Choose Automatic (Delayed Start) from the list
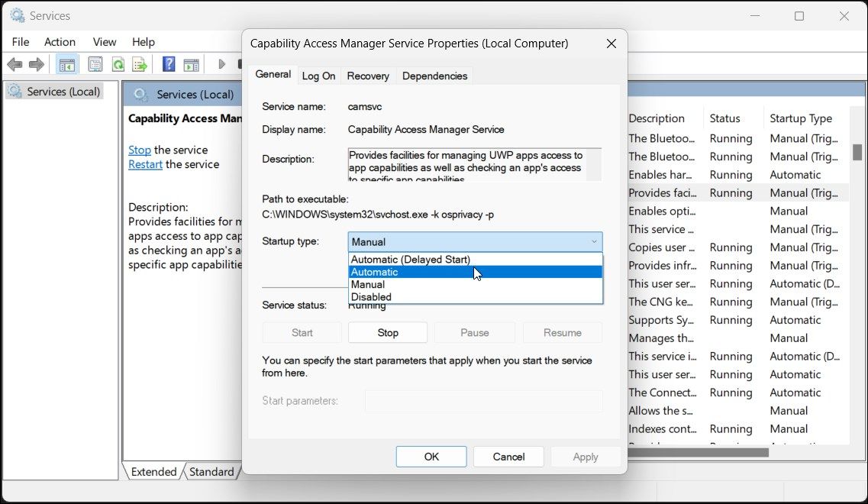This screenshot has width=868, height=504. click(476, 259)
